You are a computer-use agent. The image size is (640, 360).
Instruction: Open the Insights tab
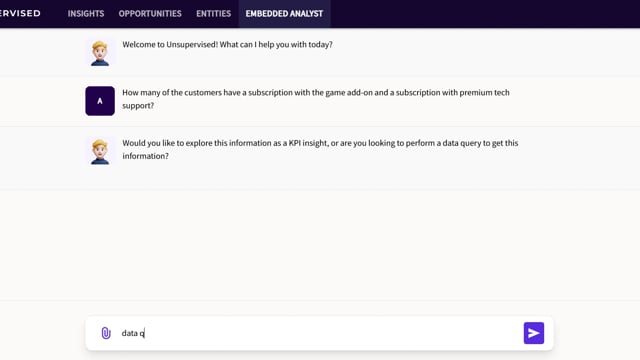pyautogui.click(x=86, y=13)
